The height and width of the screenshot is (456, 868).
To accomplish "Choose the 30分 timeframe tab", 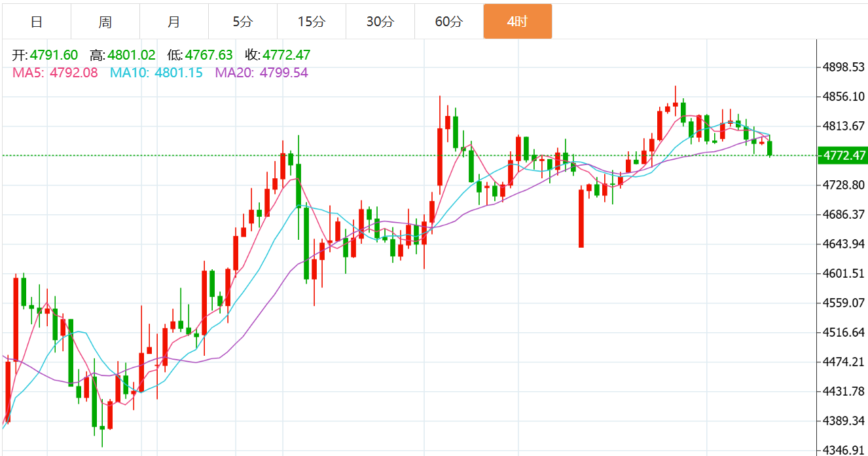I will 380,22.
